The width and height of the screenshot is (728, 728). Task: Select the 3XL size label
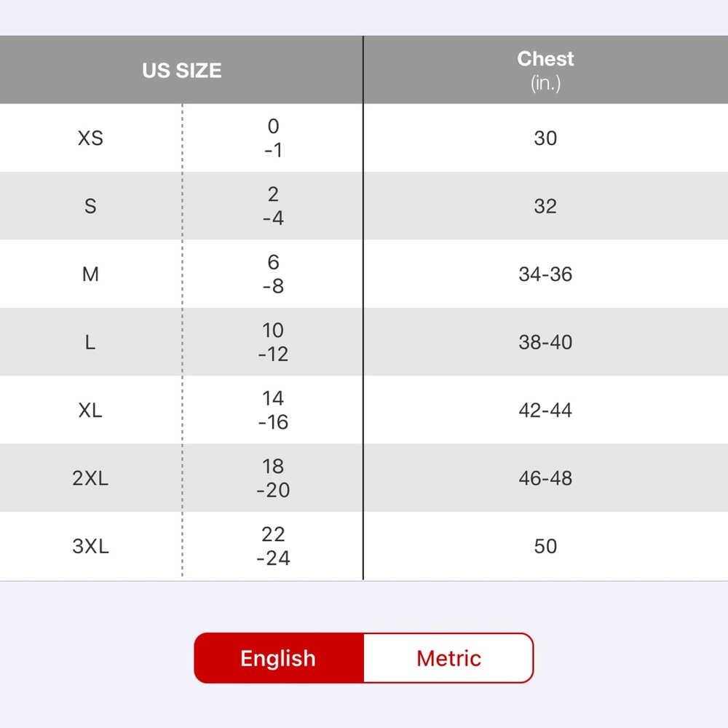(90, 546)
